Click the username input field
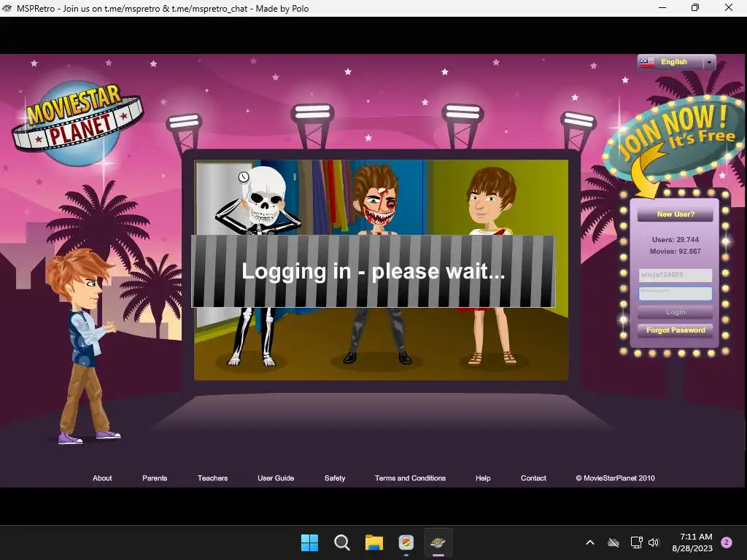The image size is (747, 560). [x=675, y=275]
